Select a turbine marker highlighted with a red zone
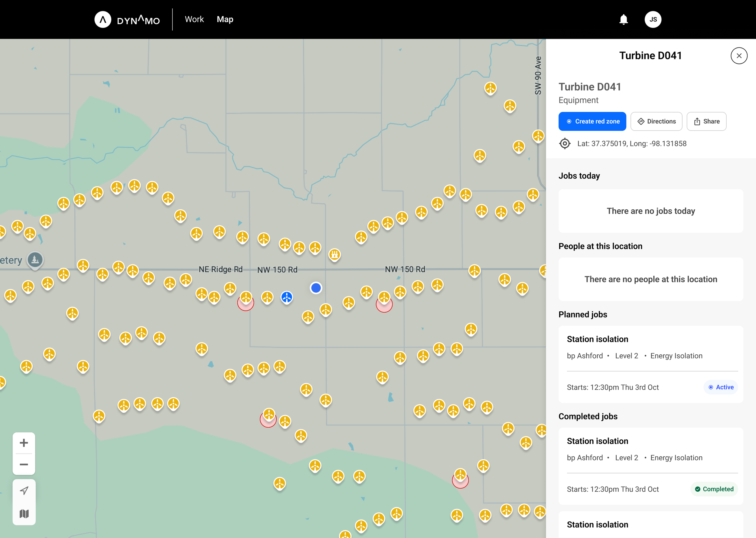756x538 pixels. [246, 298]
